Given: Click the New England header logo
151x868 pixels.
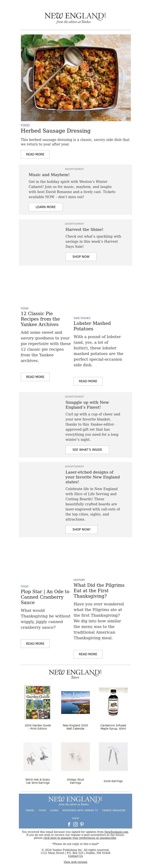Looking at the screenshot, I should 75,18.
